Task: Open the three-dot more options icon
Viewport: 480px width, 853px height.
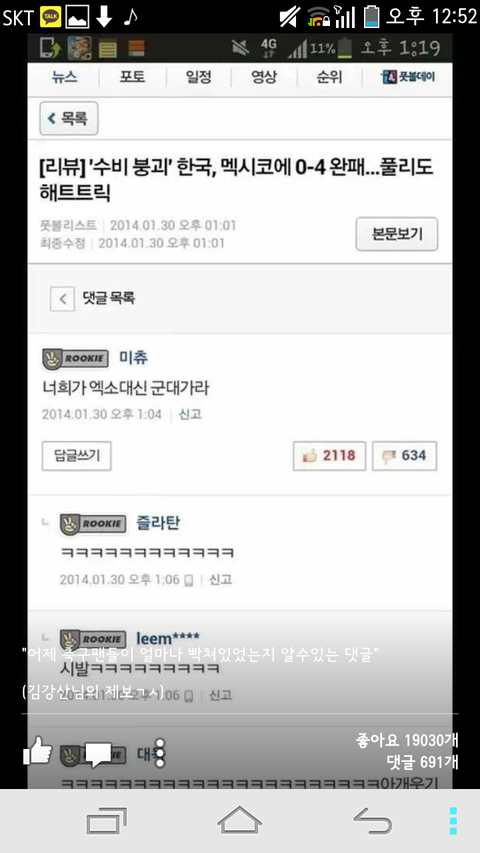Action: tap(159, 753)
